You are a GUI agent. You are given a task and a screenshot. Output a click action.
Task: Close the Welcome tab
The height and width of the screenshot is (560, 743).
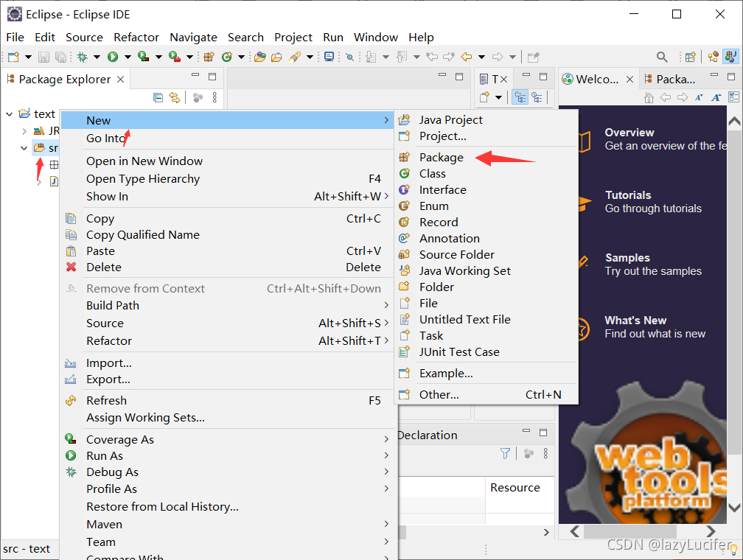coord(629,79)
